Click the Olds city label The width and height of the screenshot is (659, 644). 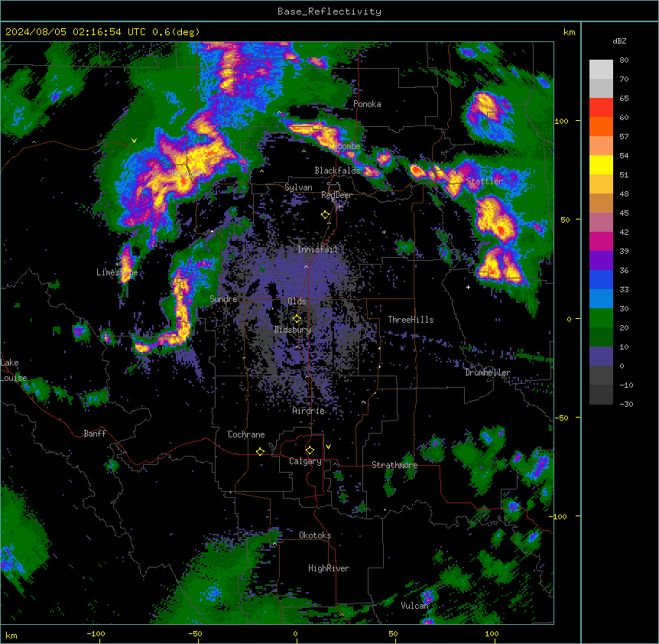[x=297, y=301]
